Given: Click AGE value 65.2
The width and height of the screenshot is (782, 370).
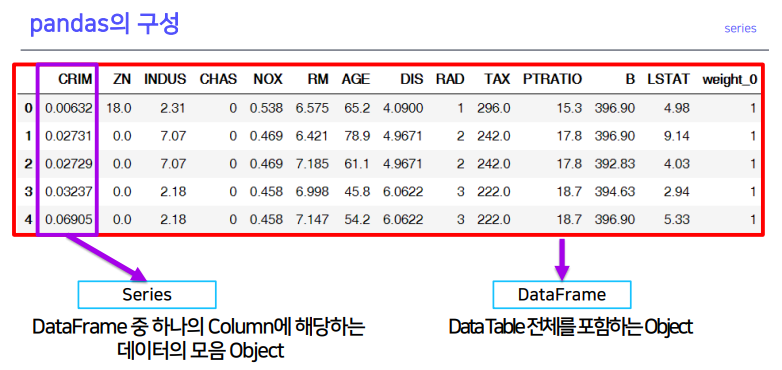Looking at the screenshot, I should click(357, 108).
